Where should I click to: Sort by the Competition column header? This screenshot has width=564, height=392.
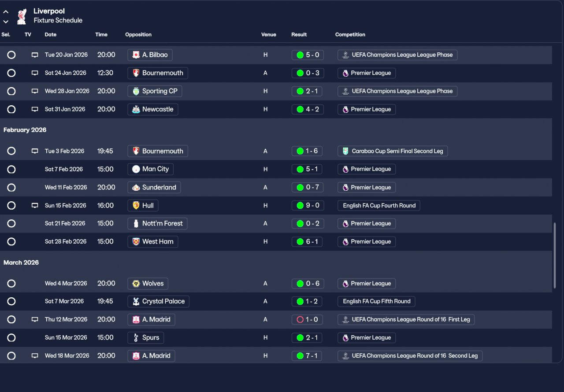350,34
